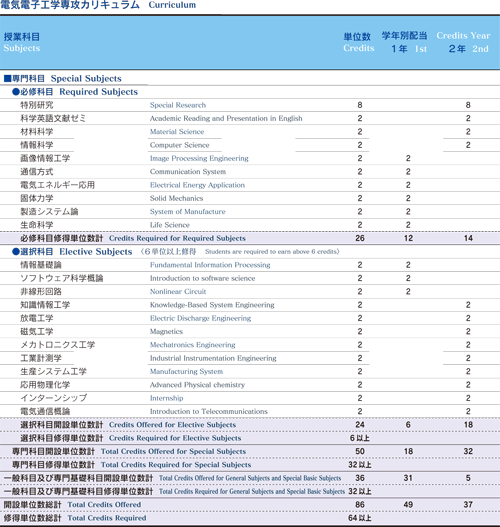This screenshot has height=527, width=500.
Task: Click the Mechatronics Engineering elective
Action: (x=193, y=345)
